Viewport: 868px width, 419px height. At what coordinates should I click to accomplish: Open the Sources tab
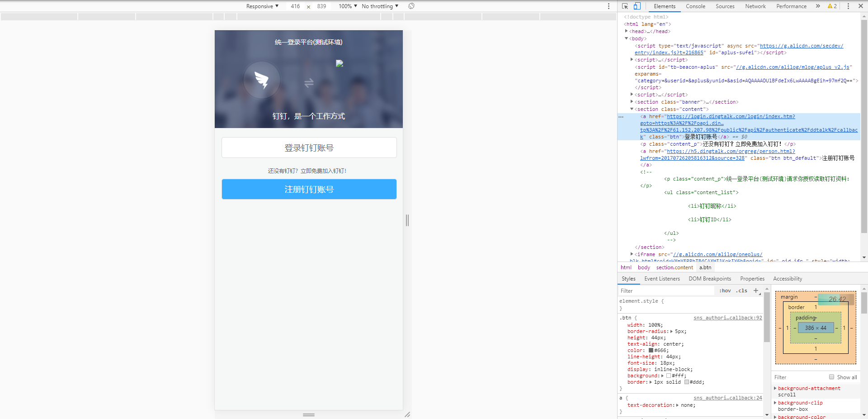point(725,6)
